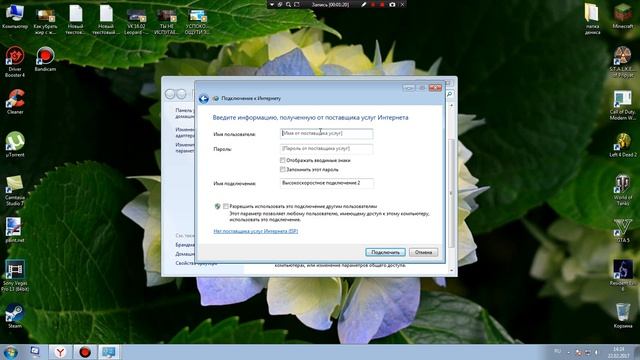Select the GTA 5 desktop shortcut
The height and width of the screenshot is (360, 640).
(623, 231)
